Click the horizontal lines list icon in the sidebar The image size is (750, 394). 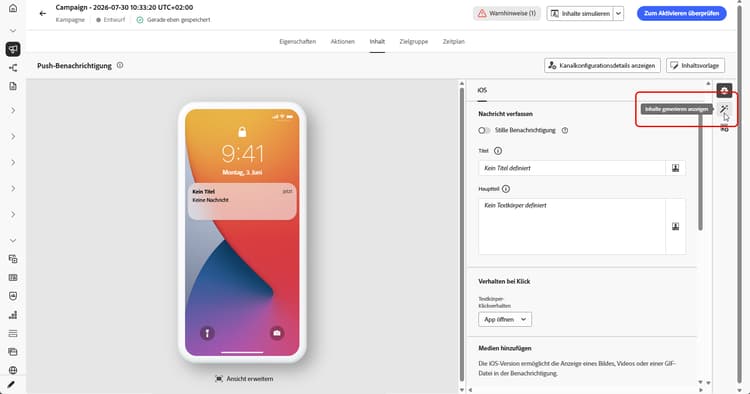pos(13,333)
